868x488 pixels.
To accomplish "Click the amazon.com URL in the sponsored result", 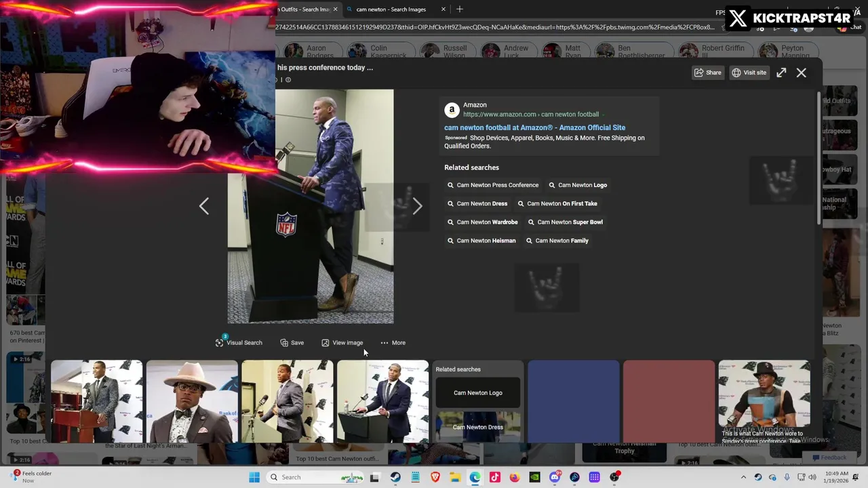I will (531, 115).
